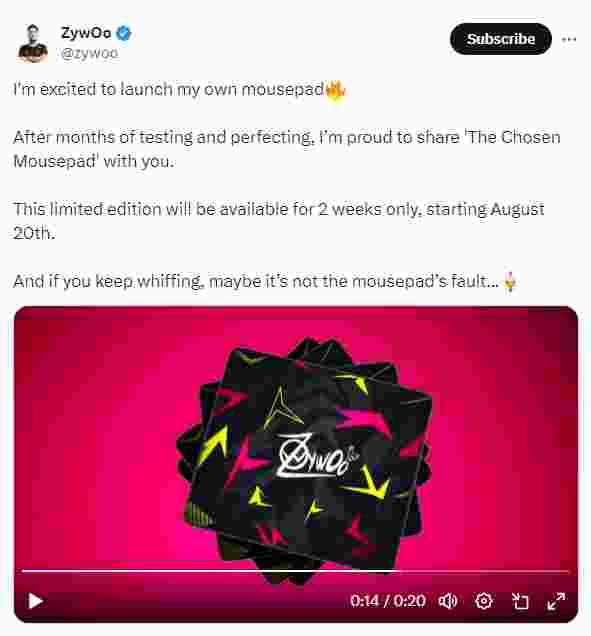Click the fire emoji after 'mousepad'
Viewport: 591px width, 636px height.
pyautogui.click(x=335, y=89)
